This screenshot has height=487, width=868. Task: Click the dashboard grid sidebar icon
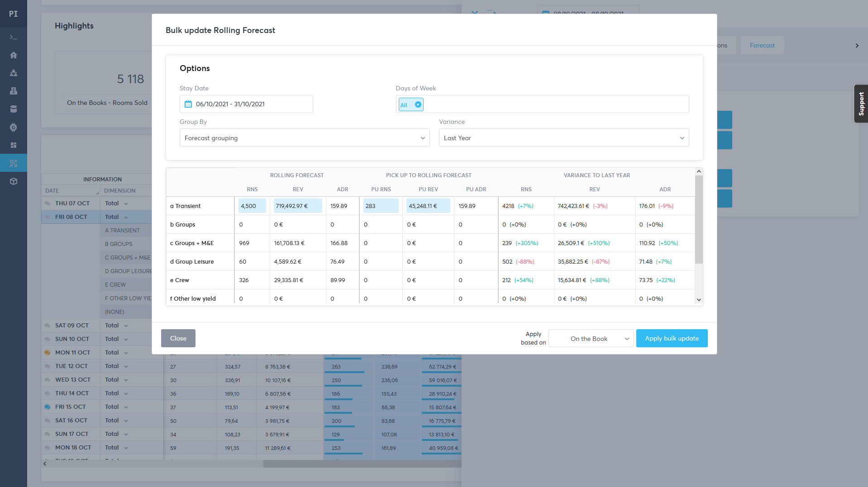coord(14,145)
